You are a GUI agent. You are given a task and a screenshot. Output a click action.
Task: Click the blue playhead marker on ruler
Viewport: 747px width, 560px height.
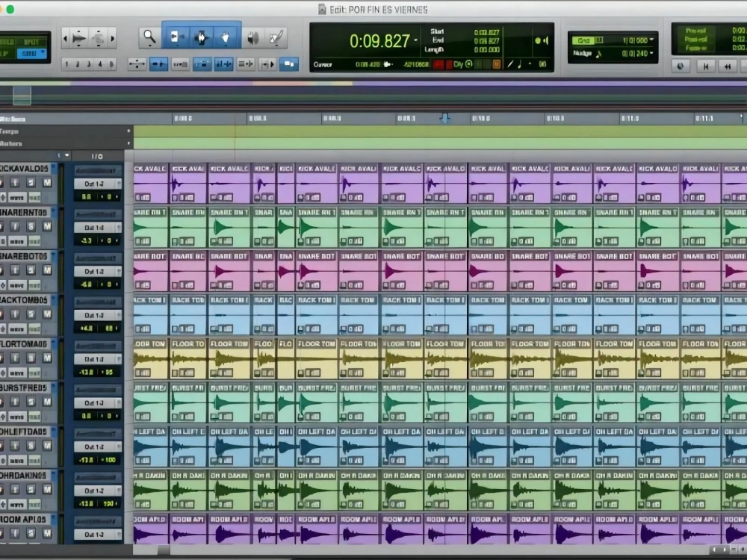pyautogui.click(x=445, y=118)
